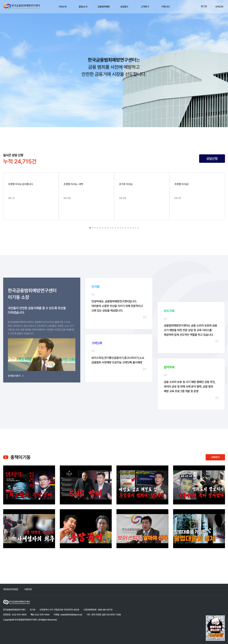Click the 로그인 link
Viewport: 228px width, 644px height.
[x=204, y=6]
